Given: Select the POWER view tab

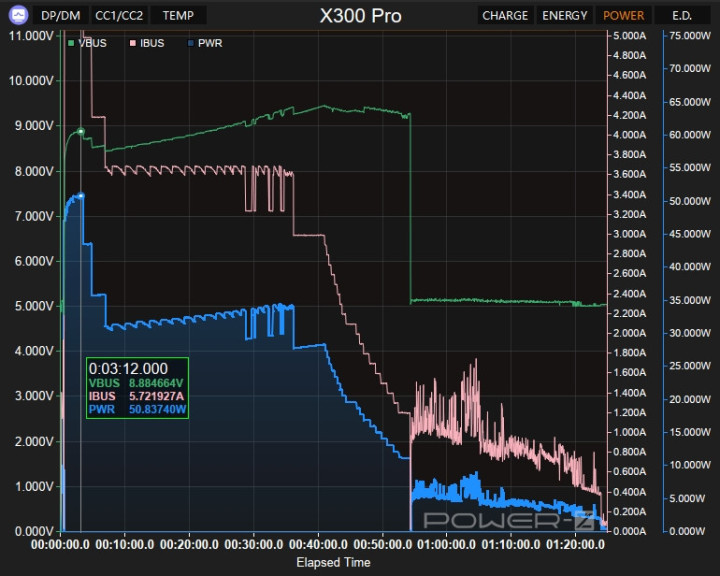Looking at the screenshot, I should click(x=623, y=15).
